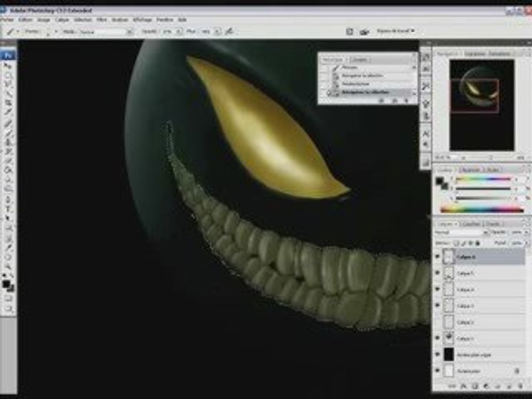
Task: Hide the Calque 5 layer
Action: (x=438, y=273)
